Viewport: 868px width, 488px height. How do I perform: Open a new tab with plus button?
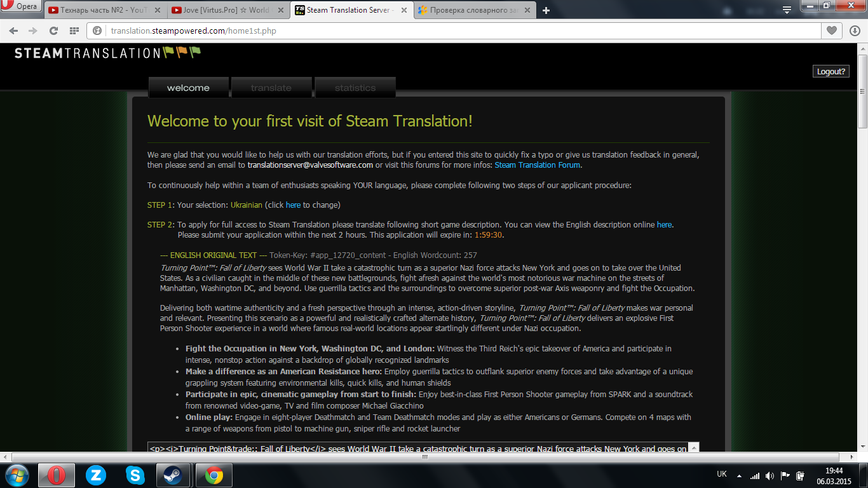(546, 10)
